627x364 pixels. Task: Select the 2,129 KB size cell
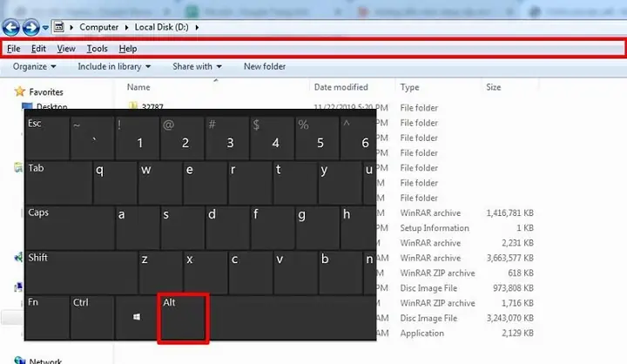pos(517,334)
